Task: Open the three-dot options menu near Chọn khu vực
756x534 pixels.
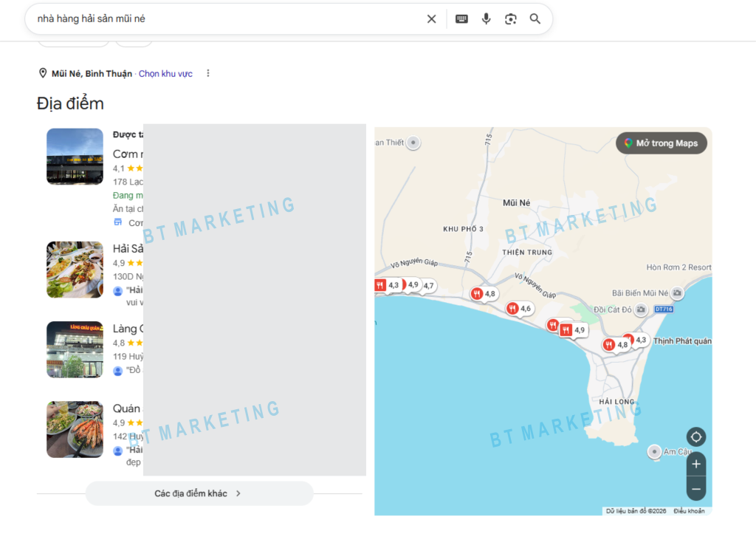Action: 207,73
